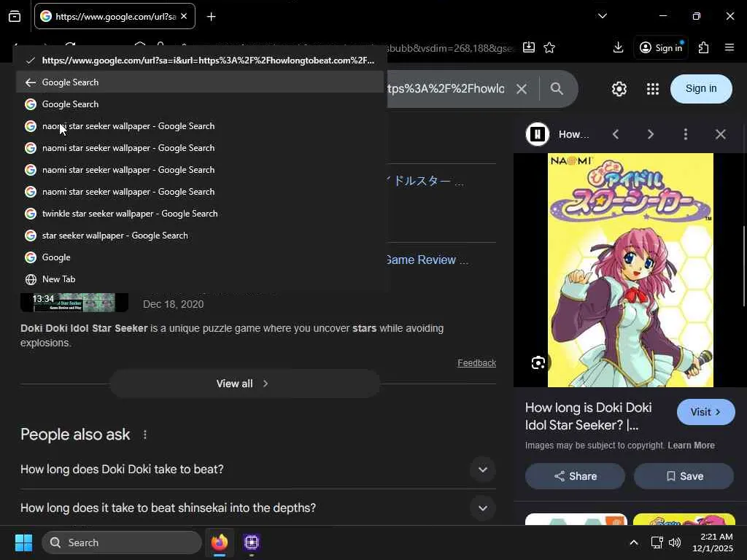747x560 pixels.
Task: Open the Google apps grid
Action: point(653,88)
